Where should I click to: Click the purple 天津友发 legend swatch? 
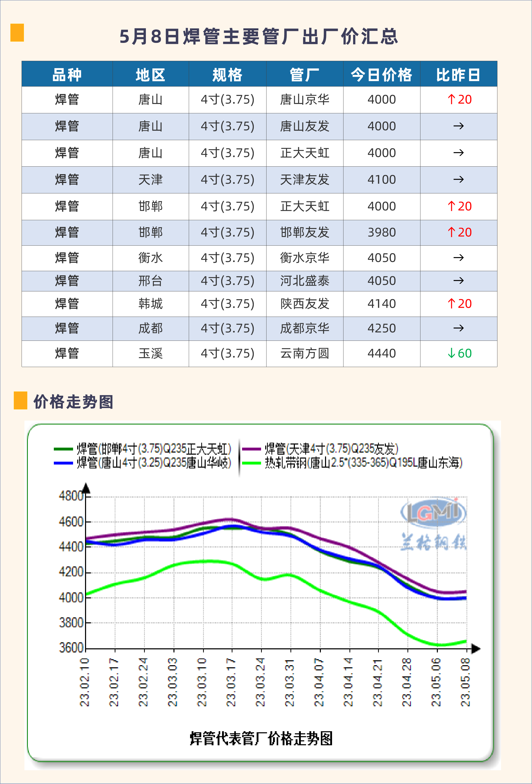(251, 449)
